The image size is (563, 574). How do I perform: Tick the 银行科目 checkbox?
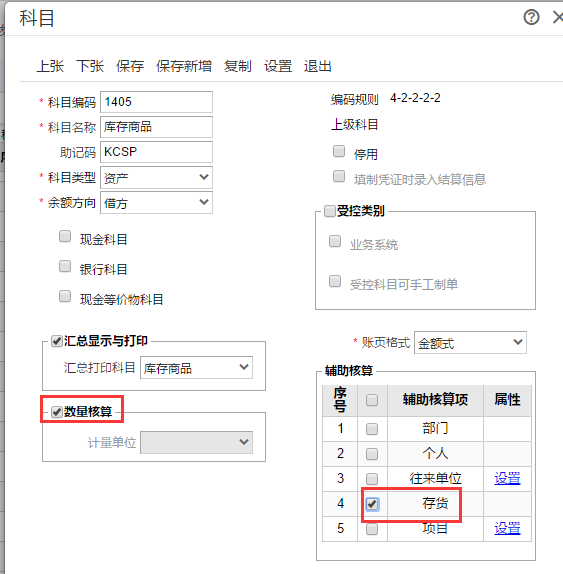(x=65, y=266)
